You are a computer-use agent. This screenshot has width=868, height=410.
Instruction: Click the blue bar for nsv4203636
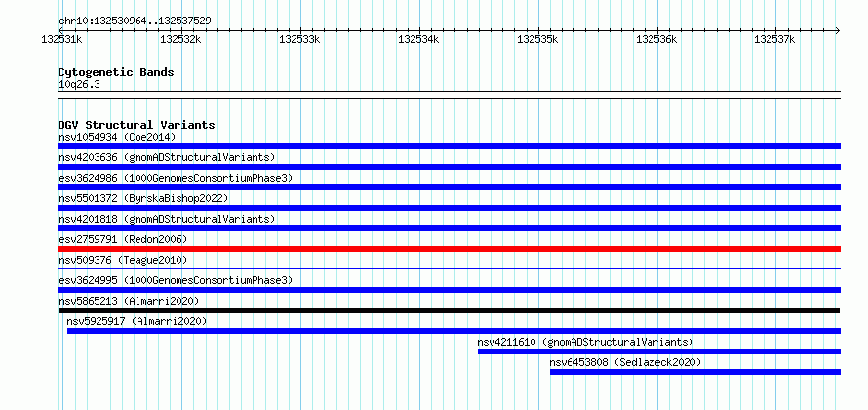[449, 167]
